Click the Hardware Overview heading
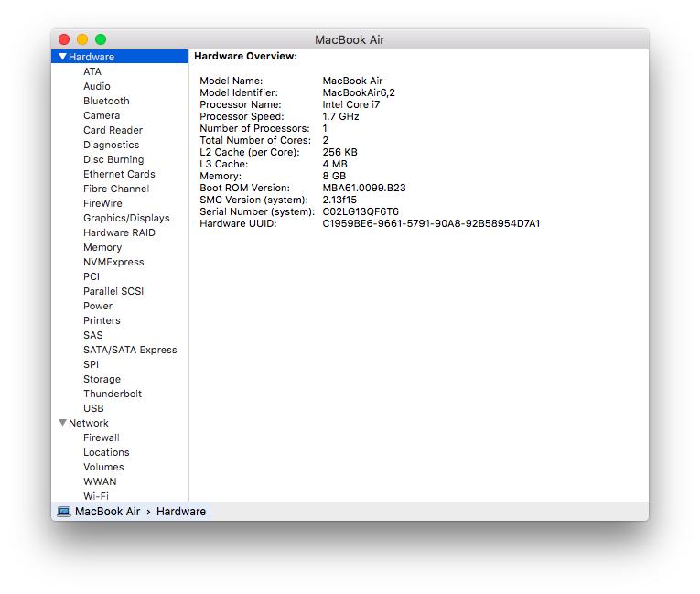Viewport: 700px width, 594px height. coord(245,56)
